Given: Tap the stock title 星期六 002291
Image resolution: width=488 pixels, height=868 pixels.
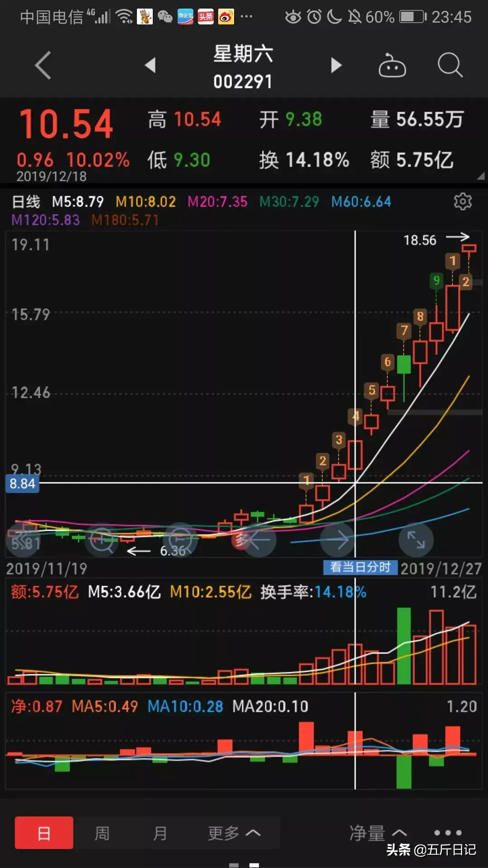Looking at the screenshot, I should tap(243, 67).
